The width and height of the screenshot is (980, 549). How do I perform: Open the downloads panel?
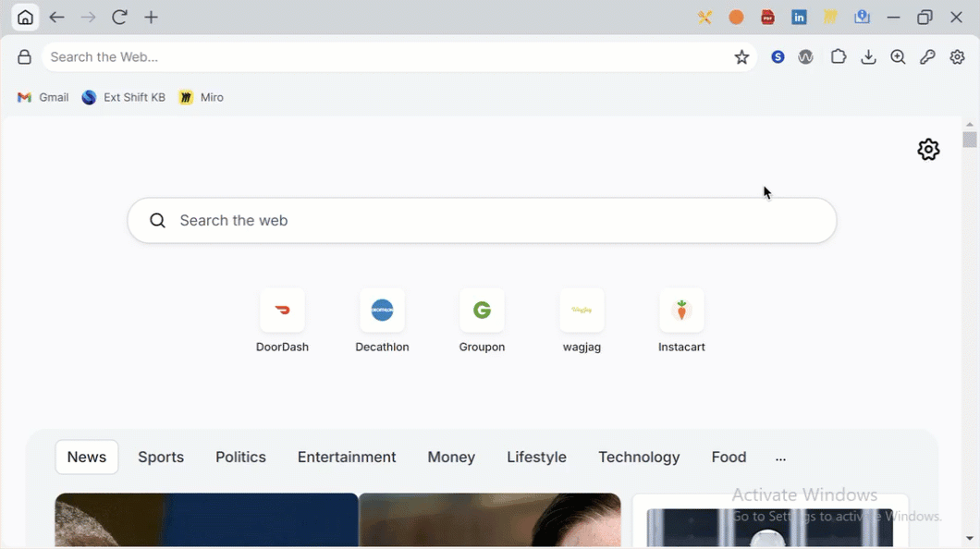pyautogui.click(x=868, y=57)
